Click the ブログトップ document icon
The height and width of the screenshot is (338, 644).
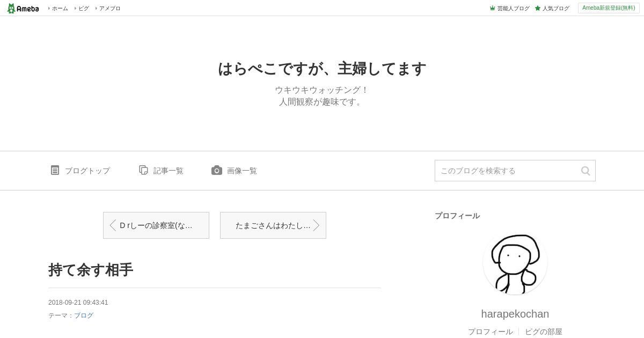(55, 170)
